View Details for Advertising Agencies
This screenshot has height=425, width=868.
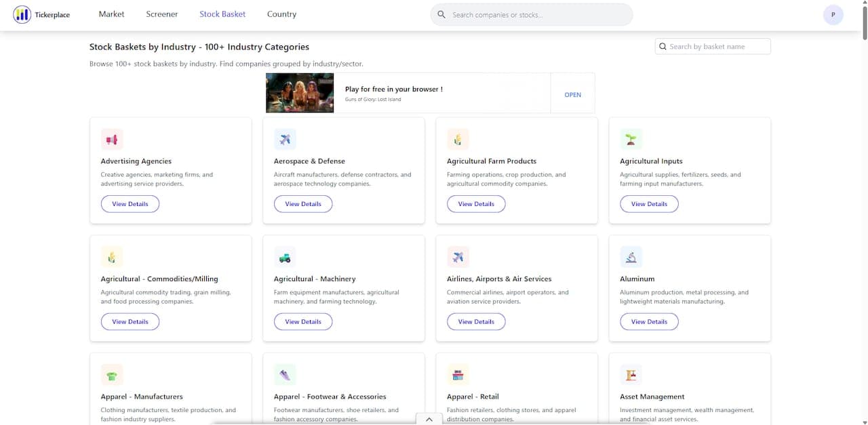(130, 204)
